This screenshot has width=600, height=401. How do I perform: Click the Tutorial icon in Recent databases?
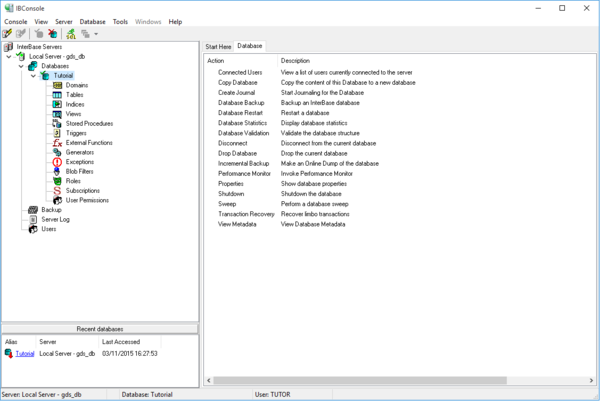9,353
